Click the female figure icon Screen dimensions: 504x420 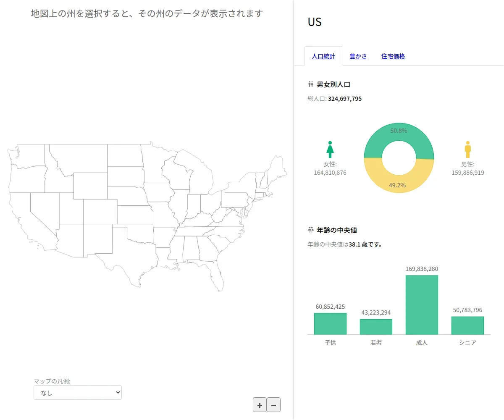pyautogui.click(x=330, y=150)
